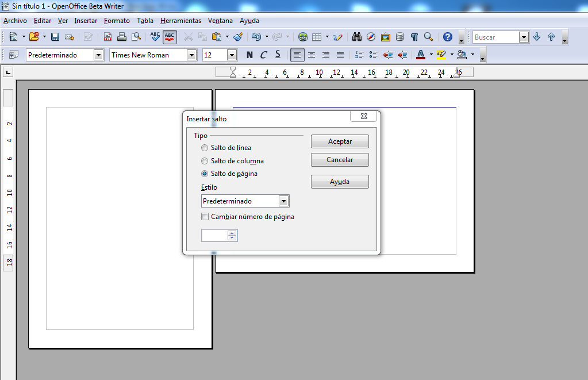588x380 pixels.
Task: Print file directly with printer icon
Action: [x=121, y=37]
